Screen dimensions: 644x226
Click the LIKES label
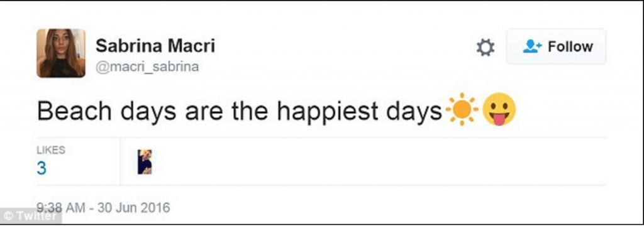pyautogui.click(x=51, y=150)
